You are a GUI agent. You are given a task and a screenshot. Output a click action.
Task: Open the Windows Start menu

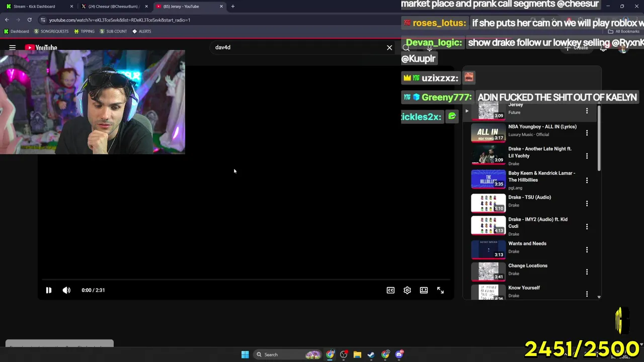click(x=245, y=354)
